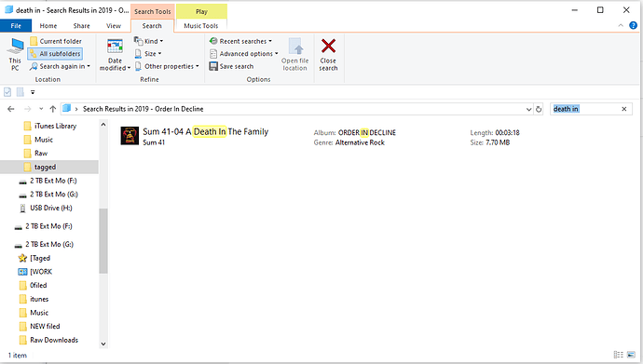This screenshot has width=643, height=364.
Task: Go back with the Back arrow
Action: pos(11,109)
